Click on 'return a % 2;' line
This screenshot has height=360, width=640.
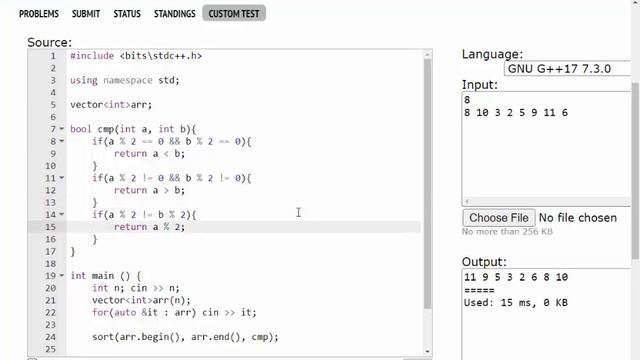[149, 227]
